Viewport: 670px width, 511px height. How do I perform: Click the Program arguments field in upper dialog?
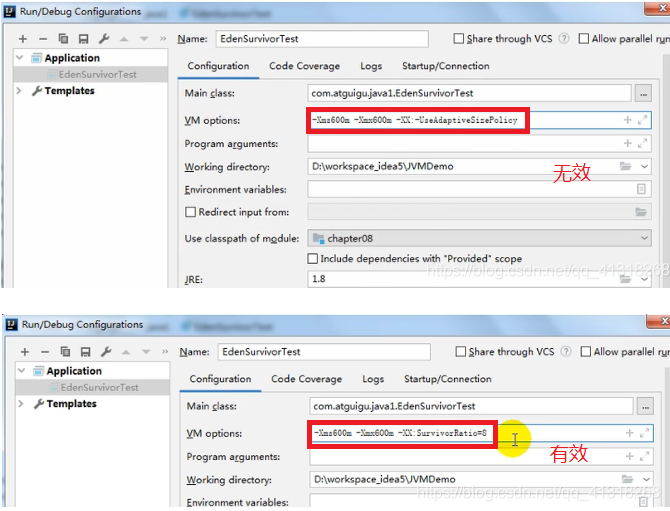click(479, 144)
